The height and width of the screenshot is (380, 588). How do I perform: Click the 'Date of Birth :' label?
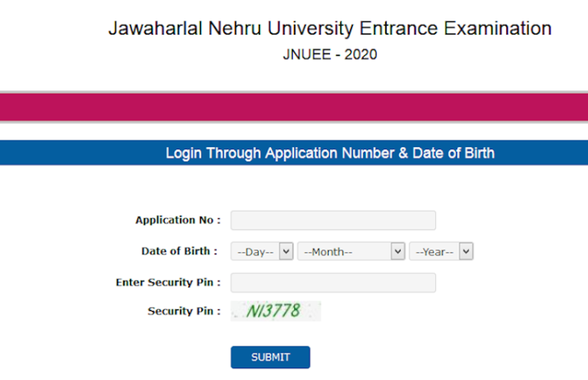[181, 251]
